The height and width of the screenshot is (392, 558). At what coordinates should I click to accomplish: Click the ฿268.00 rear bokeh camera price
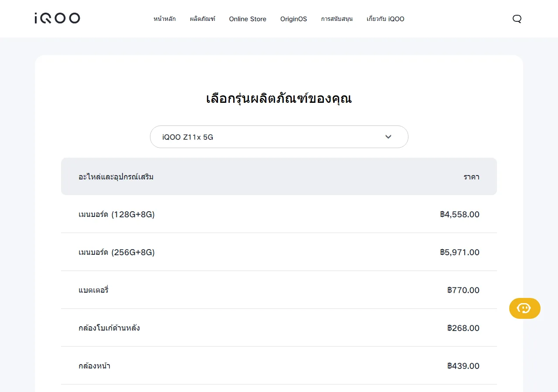[463, 328]
